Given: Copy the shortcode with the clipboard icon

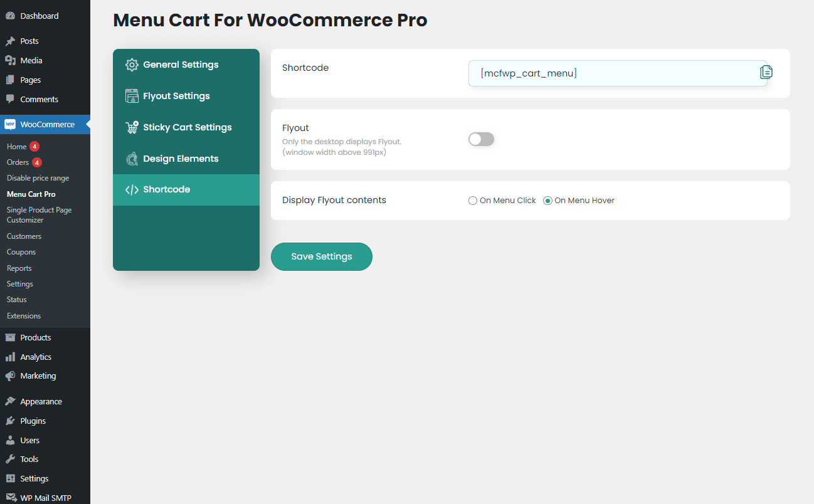Looking at the screenshot, I should point(766,72).
